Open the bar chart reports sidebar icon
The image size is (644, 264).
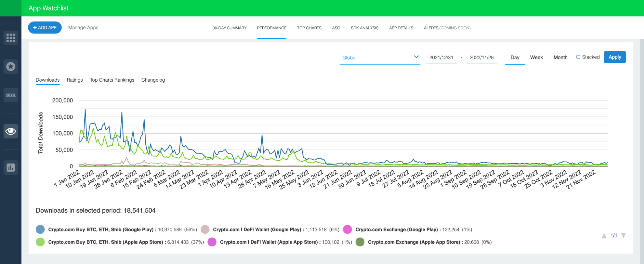click(11, 168)
